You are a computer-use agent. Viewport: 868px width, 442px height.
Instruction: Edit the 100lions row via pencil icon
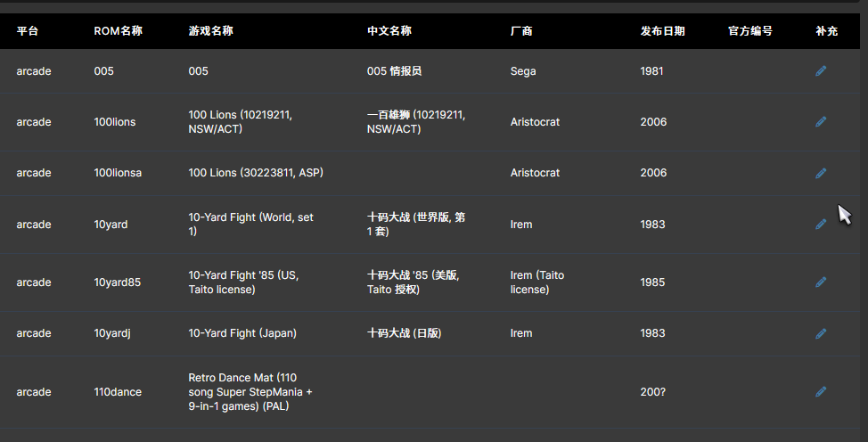click(821, 122)
